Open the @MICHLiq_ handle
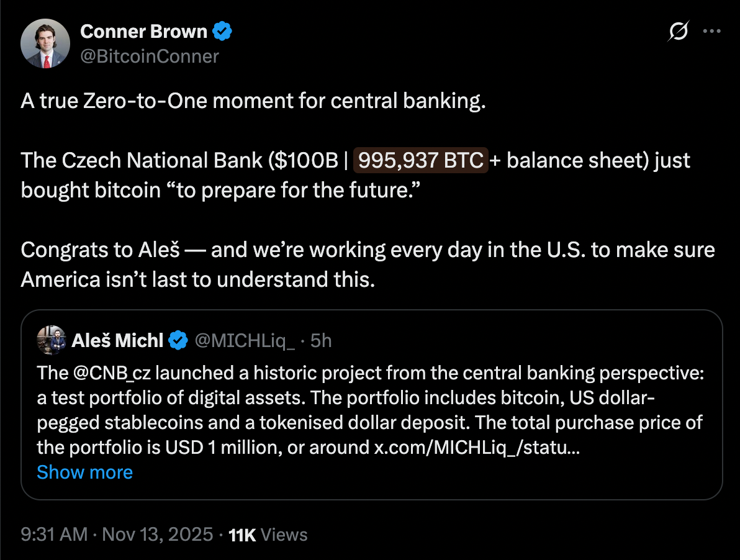 pyautogui.click(x=245, y=340)
